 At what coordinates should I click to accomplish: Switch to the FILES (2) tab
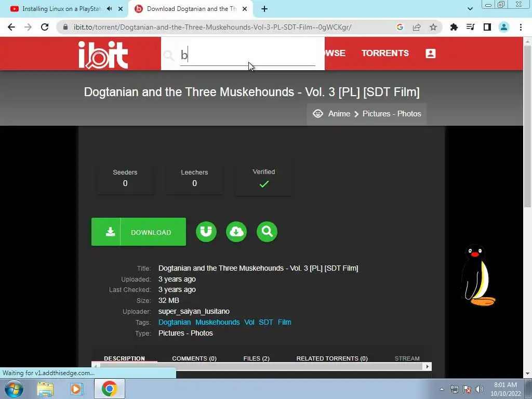click(256, 358)
